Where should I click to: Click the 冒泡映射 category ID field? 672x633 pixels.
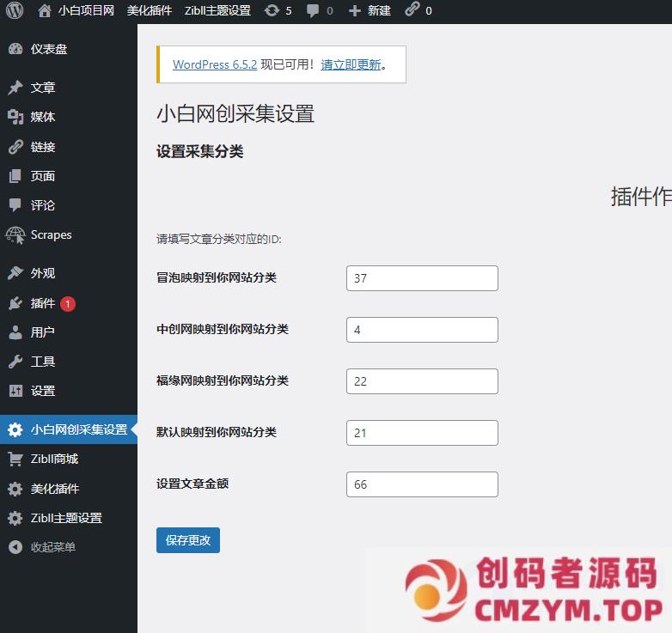(x=422, y=278)
